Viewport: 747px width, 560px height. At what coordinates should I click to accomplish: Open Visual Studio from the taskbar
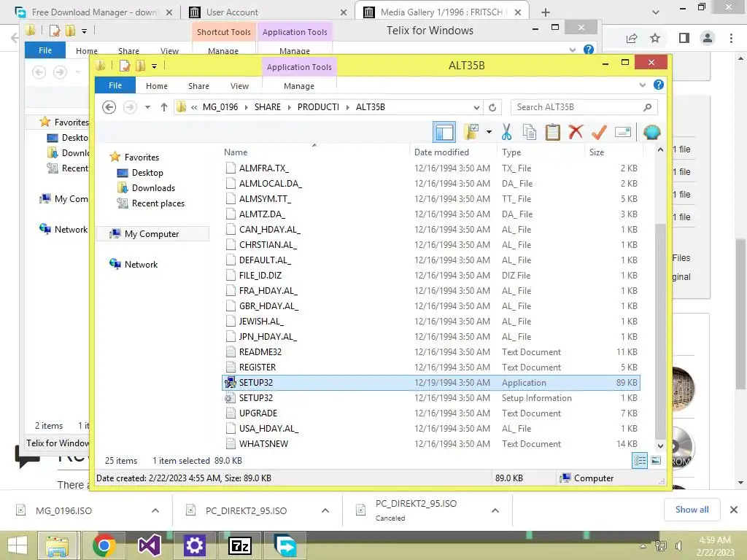(x=149, y=545)
